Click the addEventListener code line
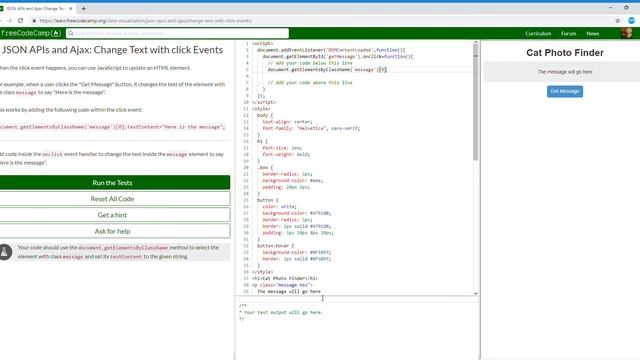This screenshot has height=360, width=640. click(x=331, y=50)
